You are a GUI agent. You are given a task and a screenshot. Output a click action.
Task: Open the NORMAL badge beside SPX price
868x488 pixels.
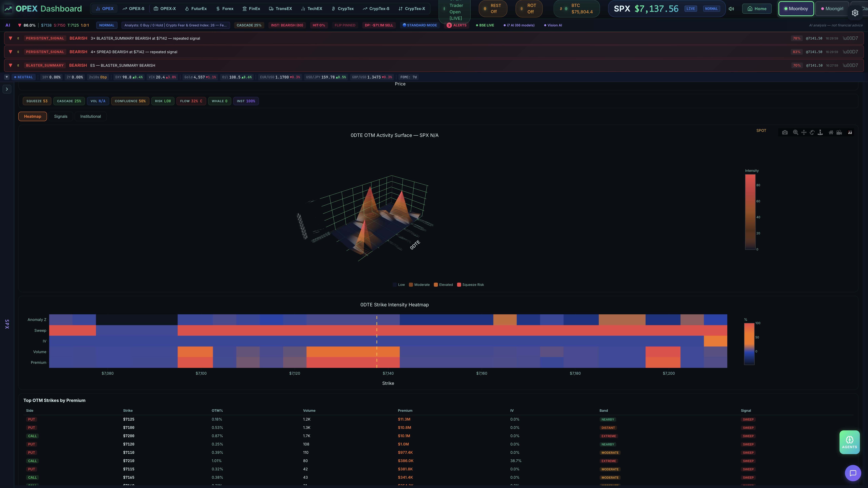point(711,9)
